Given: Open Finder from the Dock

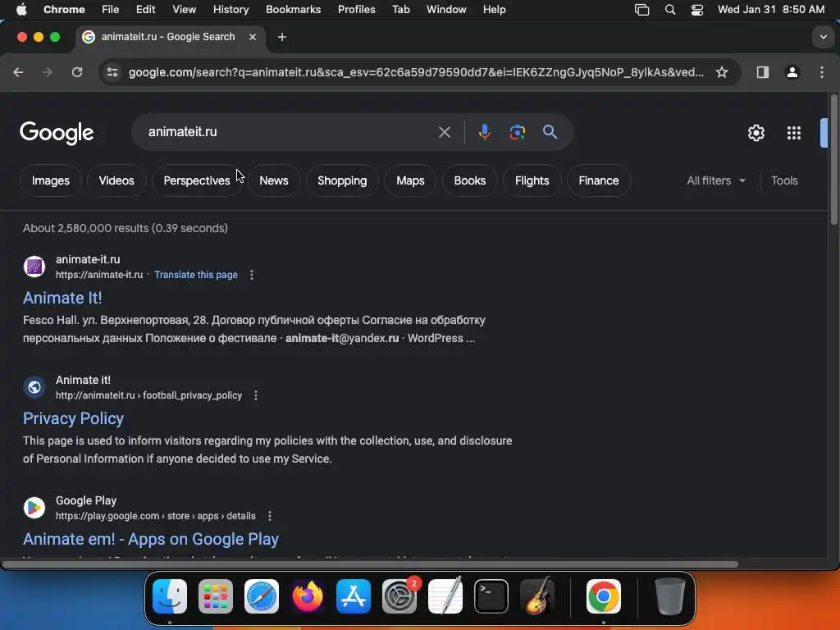Looking at the screenshot, I should [170, 596].
